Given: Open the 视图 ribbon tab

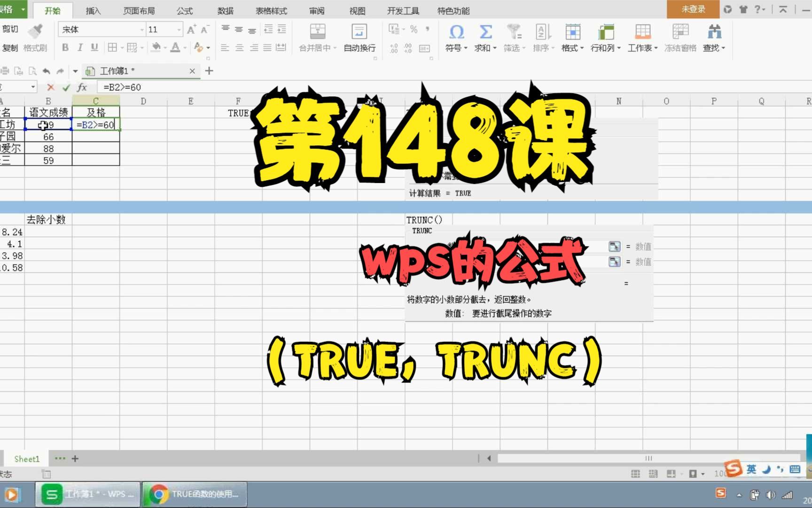Looking at the screenshot, I should coord(357,10).
